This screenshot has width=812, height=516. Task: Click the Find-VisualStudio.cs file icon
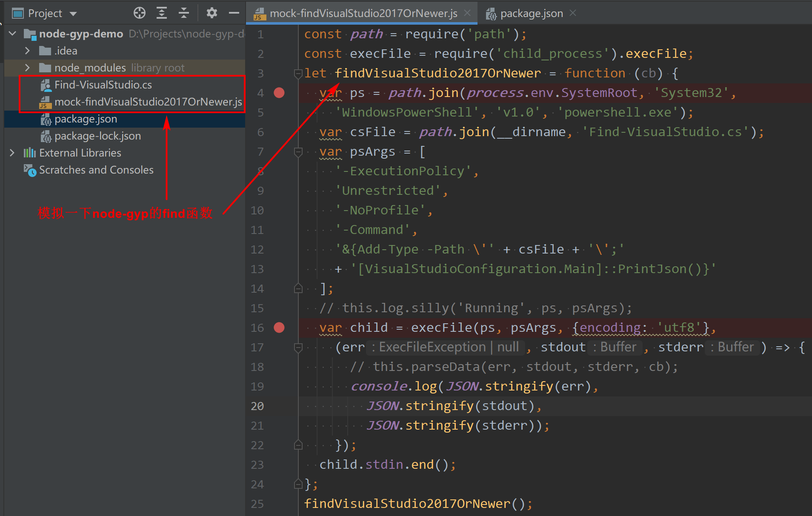[46, 85]
